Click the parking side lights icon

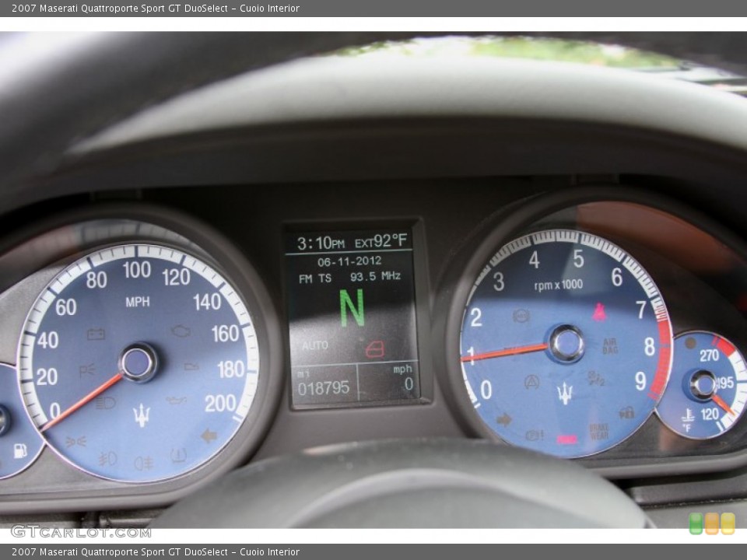click(75, 442)
